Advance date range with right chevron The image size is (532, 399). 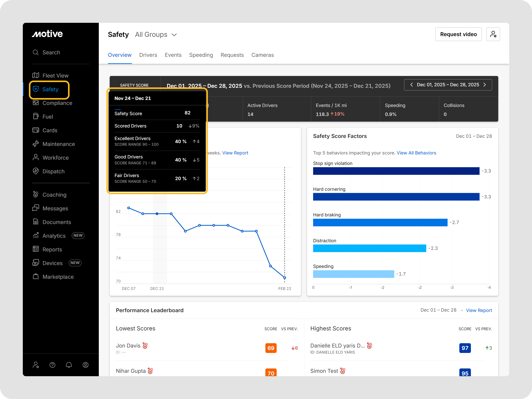[x=485, y=85]
